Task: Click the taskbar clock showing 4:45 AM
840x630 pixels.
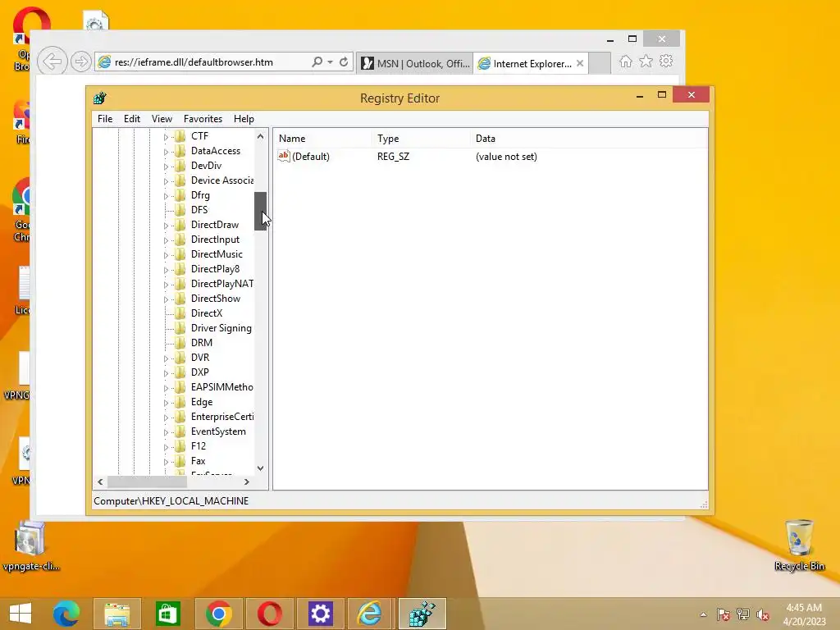Action: point(804,614)
